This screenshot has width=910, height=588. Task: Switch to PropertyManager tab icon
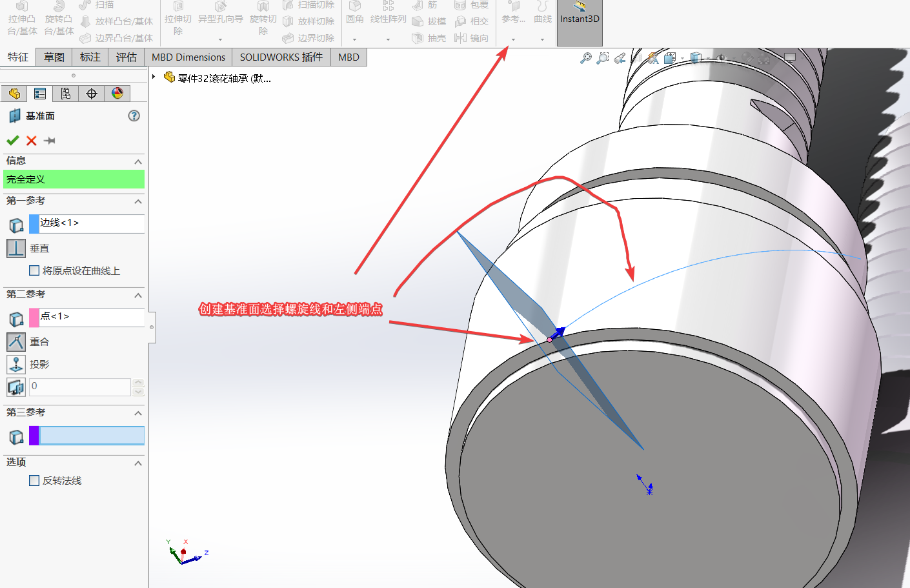pos(40,94)
